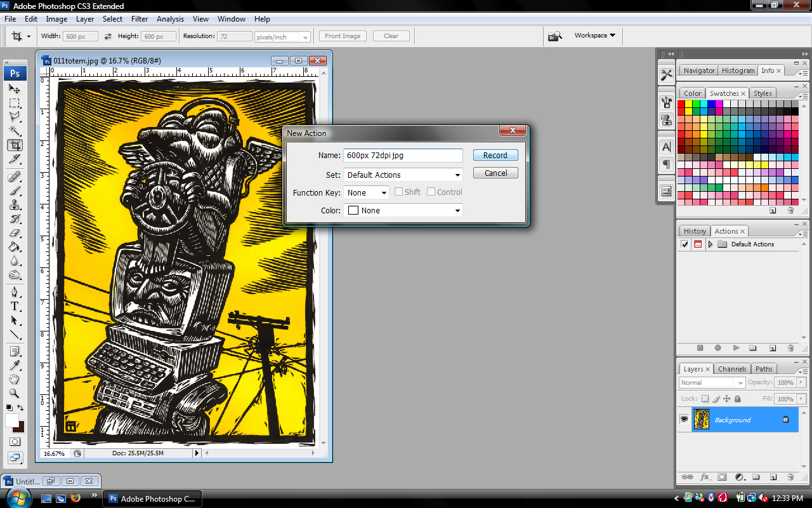Viewport: 812px width, 508px height.
Task: Toggle lock position
Action: (727, 399)
